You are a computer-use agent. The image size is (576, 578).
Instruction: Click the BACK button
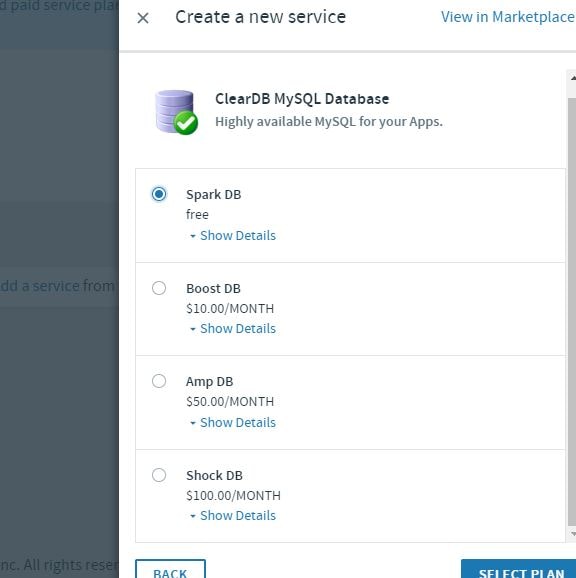tap(170, 570)
